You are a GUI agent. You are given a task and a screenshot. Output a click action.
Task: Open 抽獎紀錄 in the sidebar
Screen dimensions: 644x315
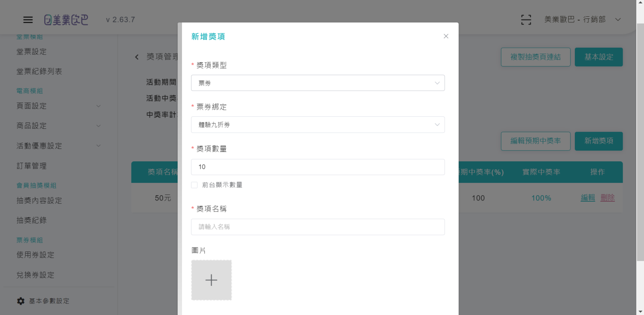click(32, 220)
